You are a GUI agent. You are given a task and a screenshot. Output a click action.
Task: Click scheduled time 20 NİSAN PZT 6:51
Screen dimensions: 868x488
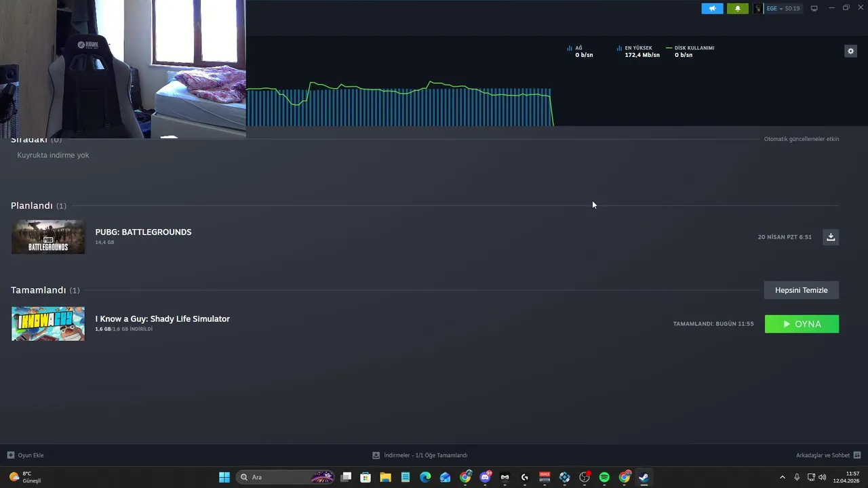click(x=785, y=237)
